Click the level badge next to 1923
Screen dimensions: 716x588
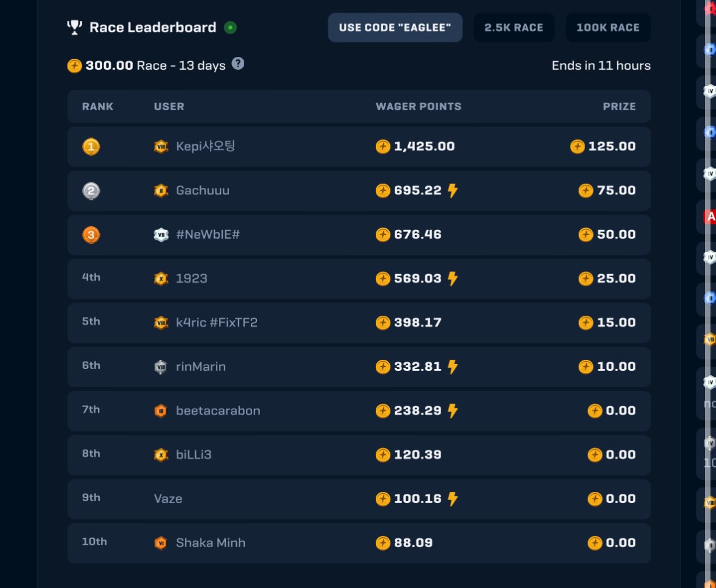point(161,278)
